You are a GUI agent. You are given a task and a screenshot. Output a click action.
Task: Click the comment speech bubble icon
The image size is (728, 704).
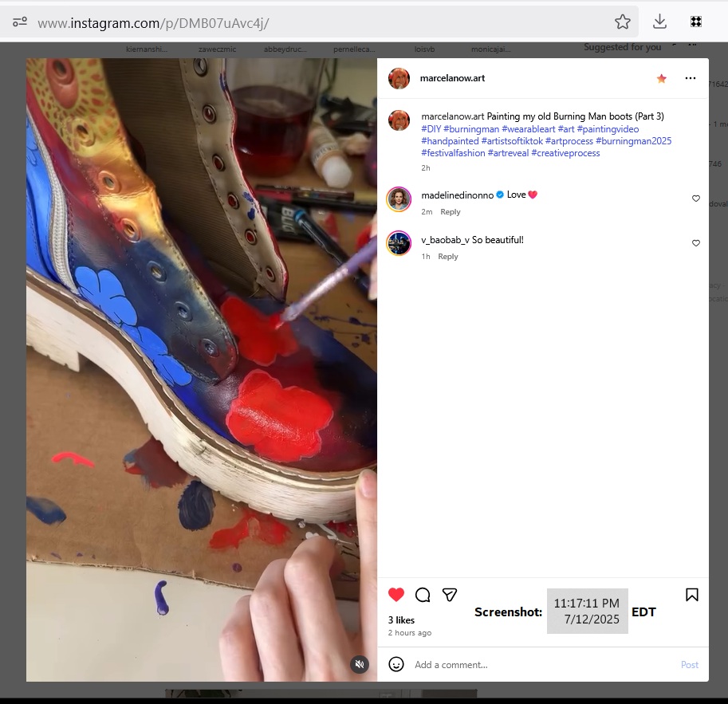click(423, 595)
